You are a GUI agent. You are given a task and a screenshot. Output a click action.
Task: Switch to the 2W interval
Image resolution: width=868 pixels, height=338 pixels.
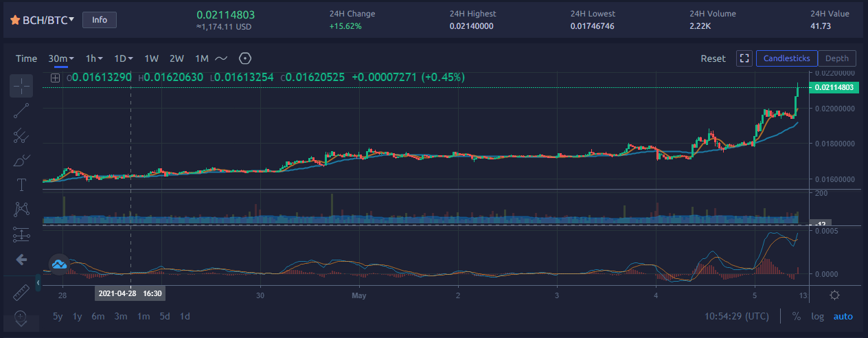coord(176,58)
